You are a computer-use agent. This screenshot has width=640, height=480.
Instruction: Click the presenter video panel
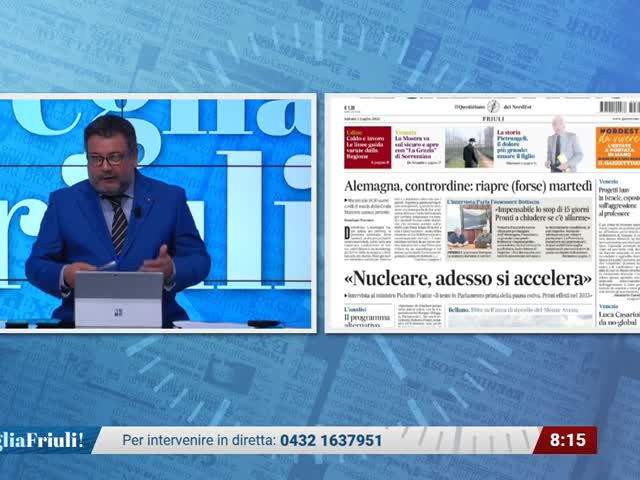pos(158,213)
